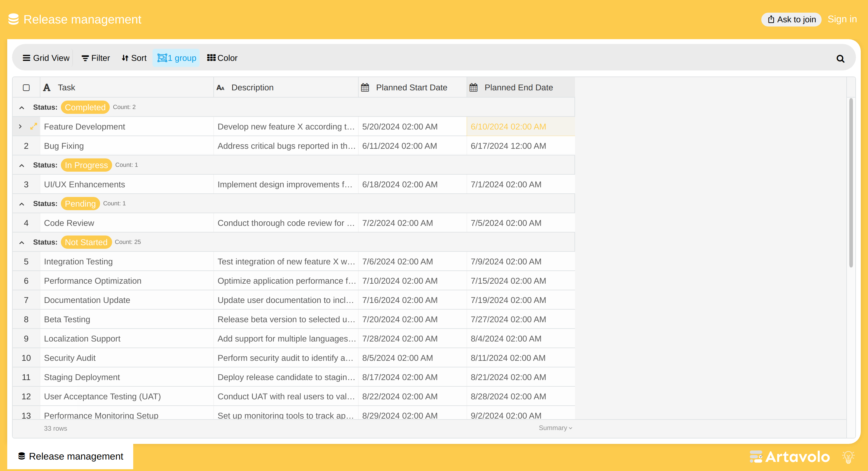
Task: Select the Security Audit task cell
Action: coord(127,358)
